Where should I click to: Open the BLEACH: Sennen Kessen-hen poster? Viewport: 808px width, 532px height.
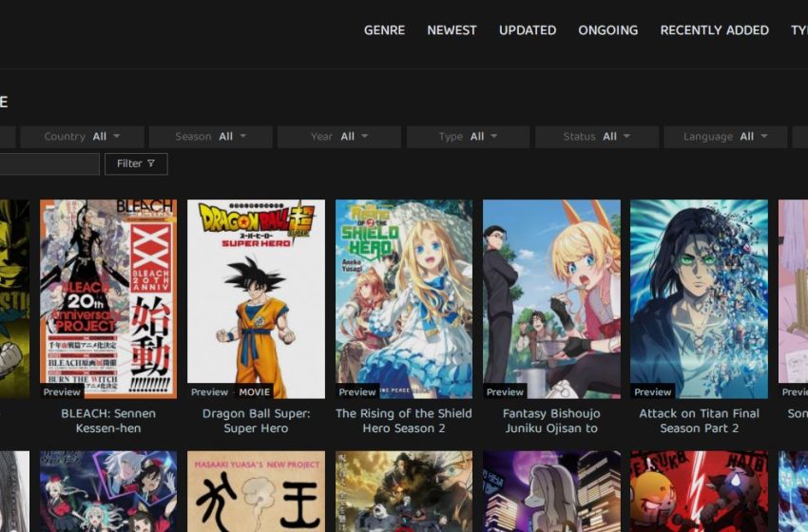coord(108,298)
